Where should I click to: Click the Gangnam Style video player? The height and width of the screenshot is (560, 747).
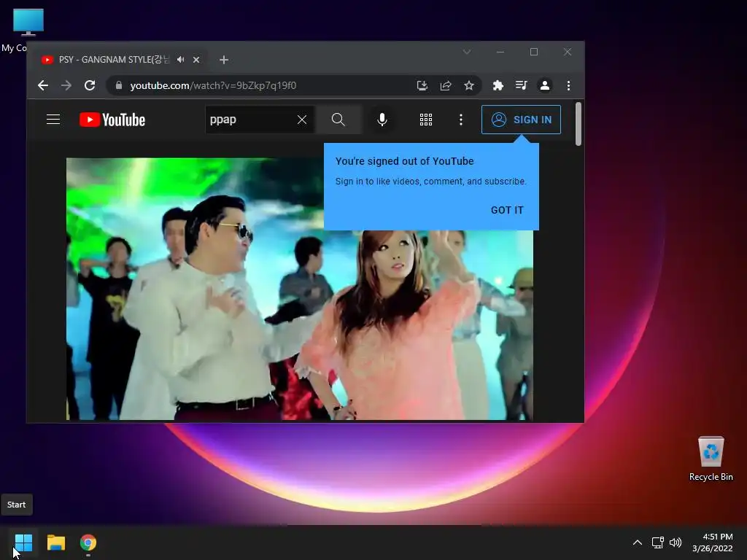click(300, 289)
